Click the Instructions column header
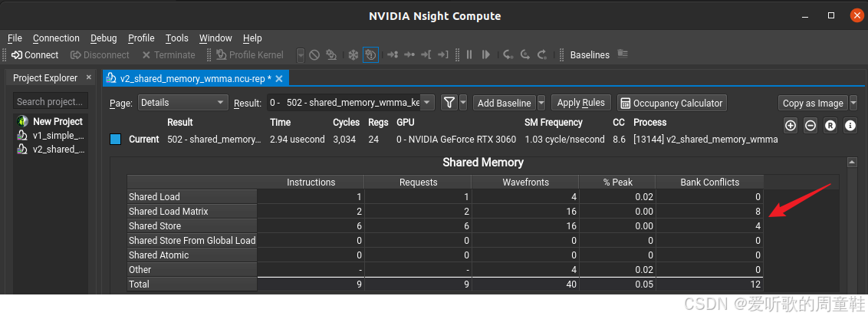Image resolution: width=868 pixels, height=319 pixels. point(311,182)
